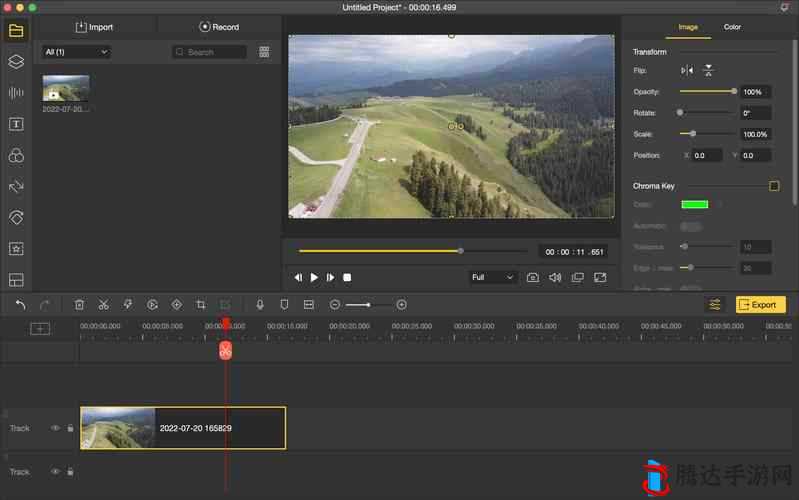Adjust preview volume with speaker icon
Viewport: 799px width, 500px height.
pos(555,277)
